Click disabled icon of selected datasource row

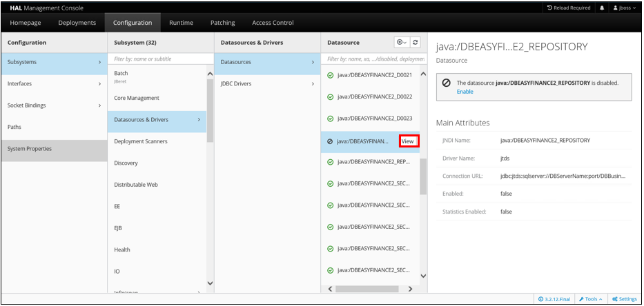(330, 141)
